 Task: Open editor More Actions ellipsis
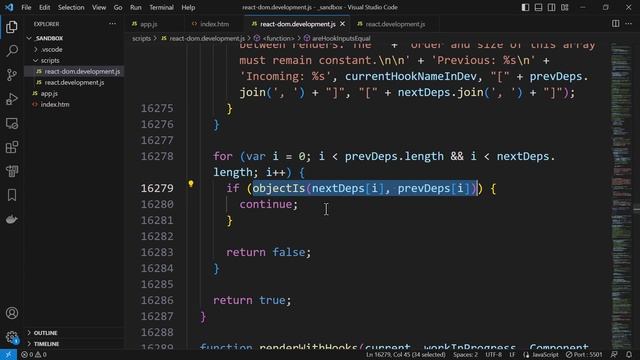(629, 24)
